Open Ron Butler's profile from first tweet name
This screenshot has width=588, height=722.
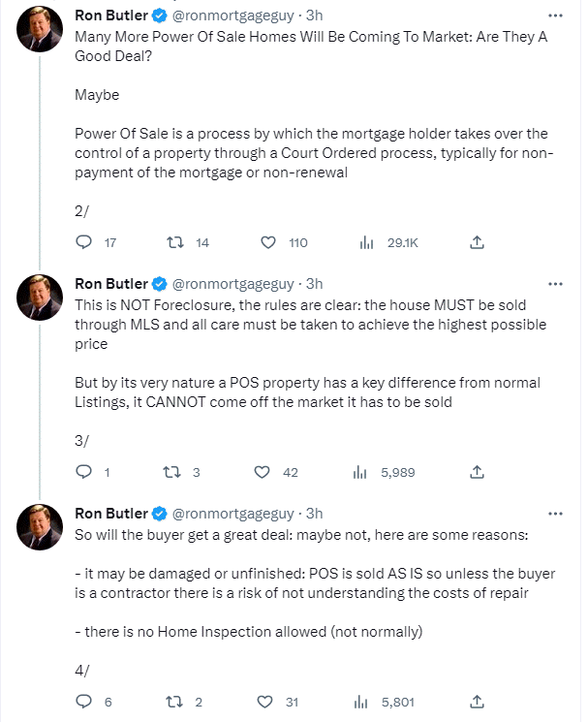click(111, 16)
